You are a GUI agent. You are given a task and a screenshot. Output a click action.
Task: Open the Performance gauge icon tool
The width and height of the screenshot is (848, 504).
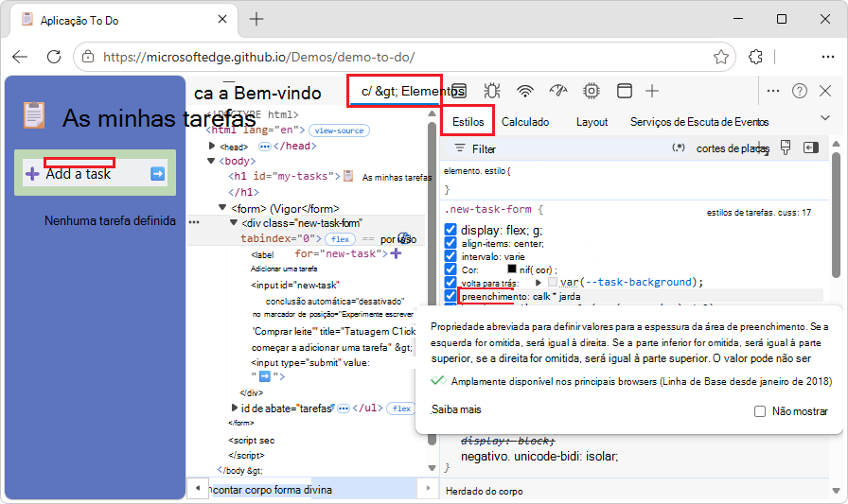[558, 91]
